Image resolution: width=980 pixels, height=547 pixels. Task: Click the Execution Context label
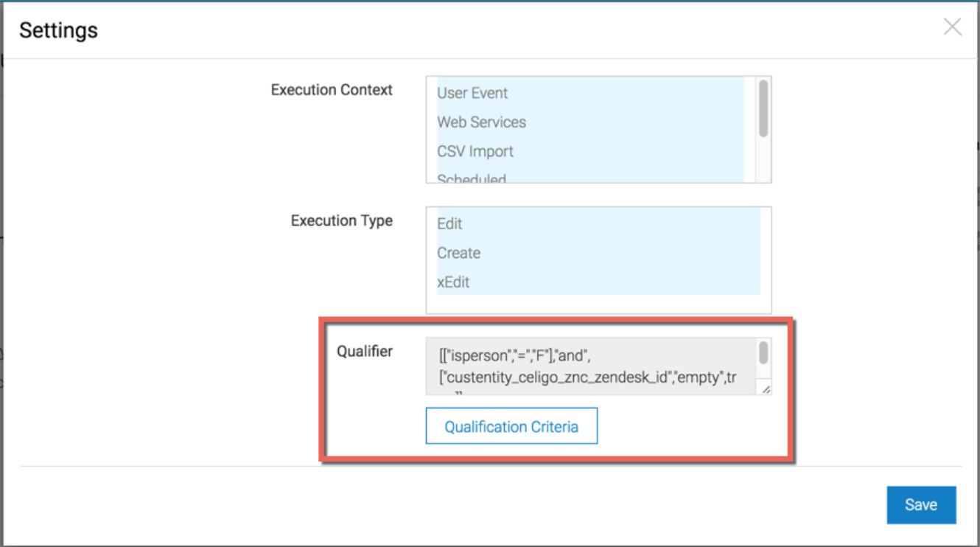tap(332, 90)
